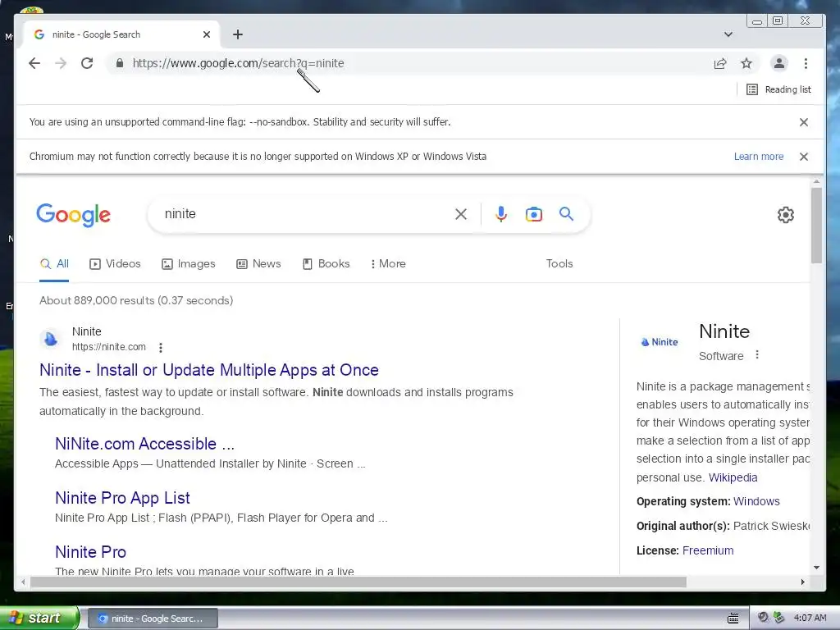Click the taskbar clock showing 4:07 AM
This screenshot has height=630, width=840.
[x=810, y=618]
